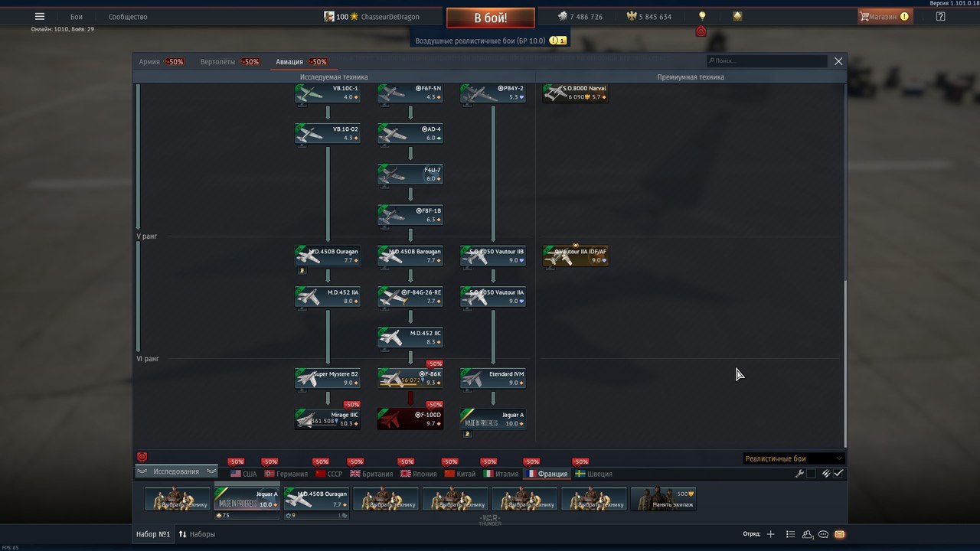Select the M.D.452 IIA aircraft

click(328, 297)
